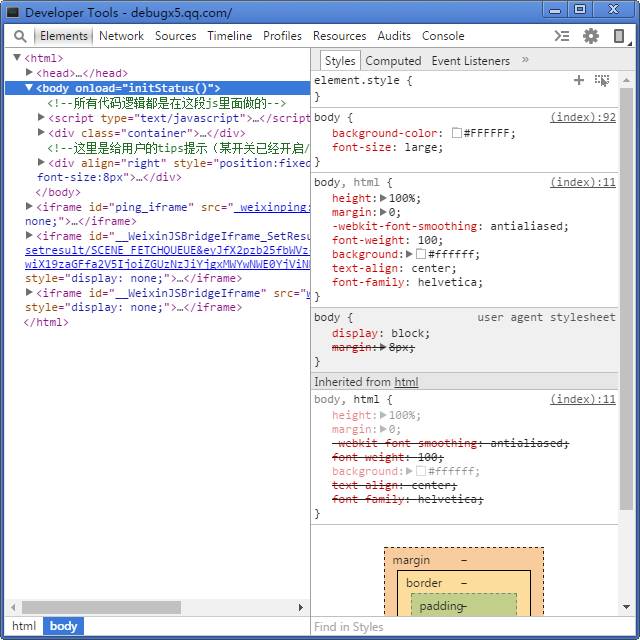Expand the __WeixinJSBridgeIframe_SetResult iframe node
Screen dimensions: 640x640
[29, 236]
